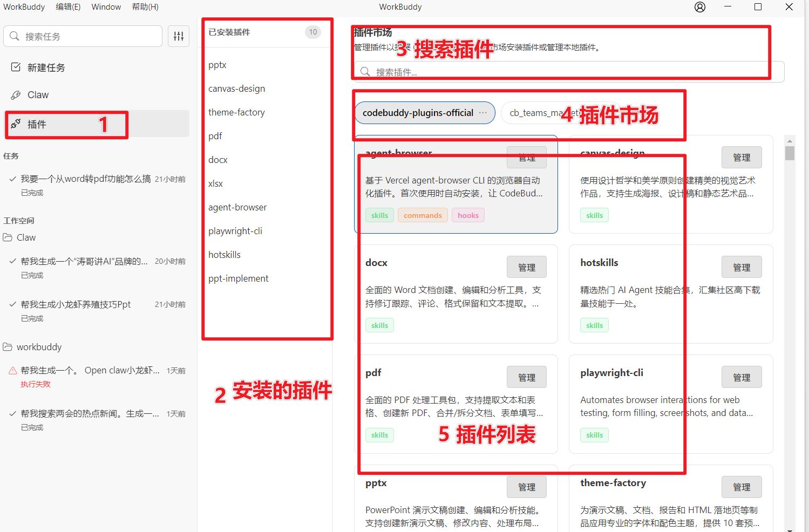
Task: Click skills tag on docx card
Action: pos(379,325)
